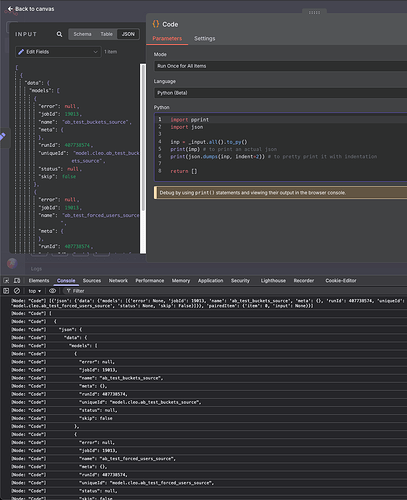Click the DevTools inspect element icon
Screen dimensions: 407x500
(x=6, y=281)
